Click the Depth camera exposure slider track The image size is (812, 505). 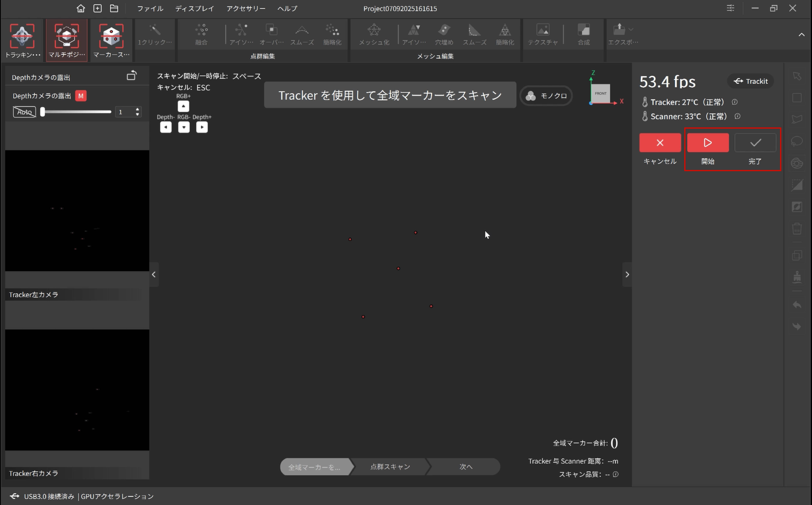click(77, 112)
